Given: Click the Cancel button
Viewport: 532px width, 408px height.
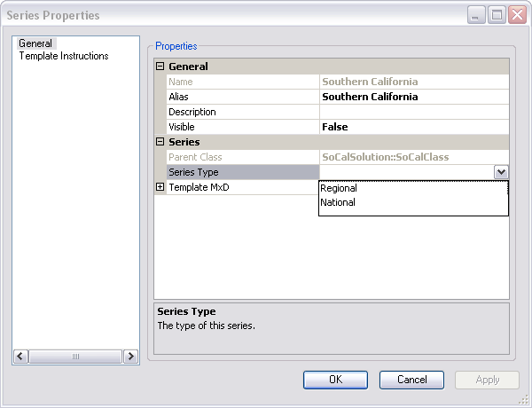Looking at the screenshot, I should 411,380.
